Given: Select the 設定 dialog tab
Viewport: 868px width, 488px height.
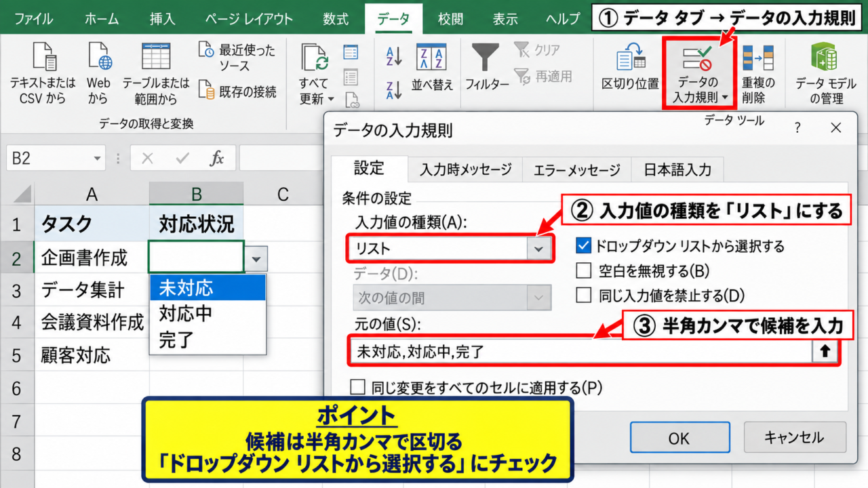Looking at the screenshot, I should click(x=370, y=168).
